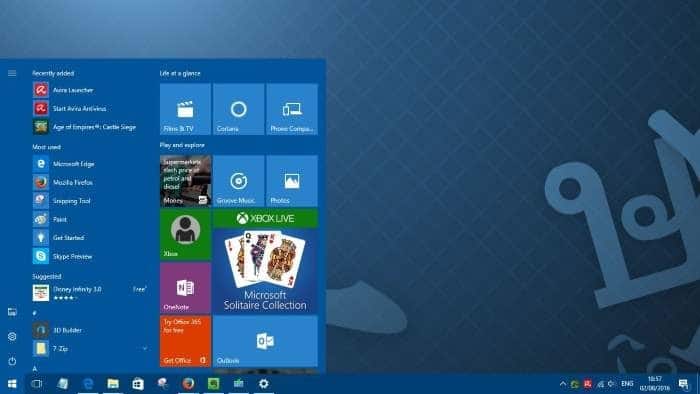This screenshot has height=394, width=700.
Task: Open the Films & TV tile
Action: click(x=185, y=109)
